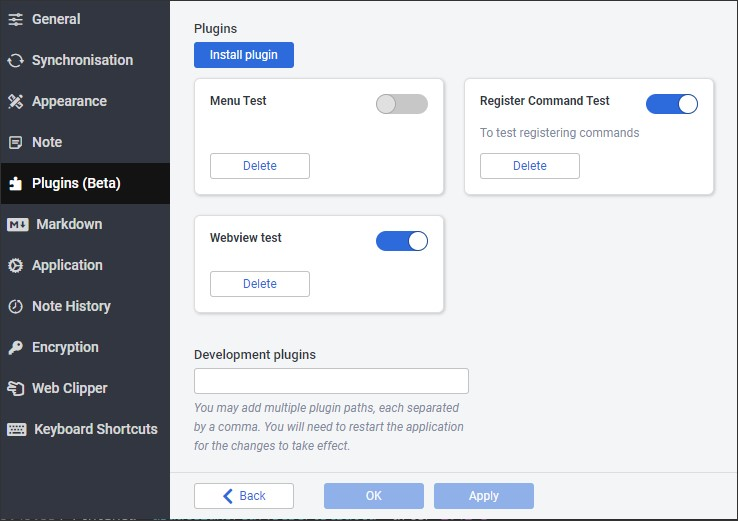Click the Application gear icon
Image resolution: width=738 pixels, height=521 pixels.
pyautogui.click(x=16, y=265)
